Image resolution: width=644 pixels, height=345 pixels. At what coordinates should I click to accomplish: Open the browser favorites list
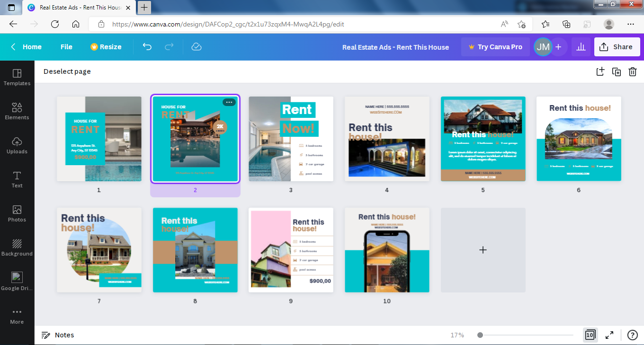546,24
